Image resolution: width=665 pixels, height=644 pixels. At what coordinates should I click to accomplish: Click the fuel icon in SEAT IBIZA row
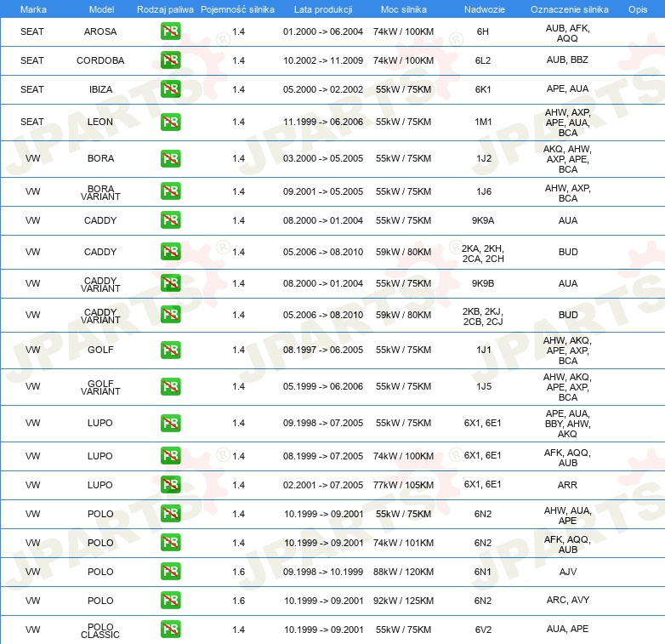click(x=170, y=89)
